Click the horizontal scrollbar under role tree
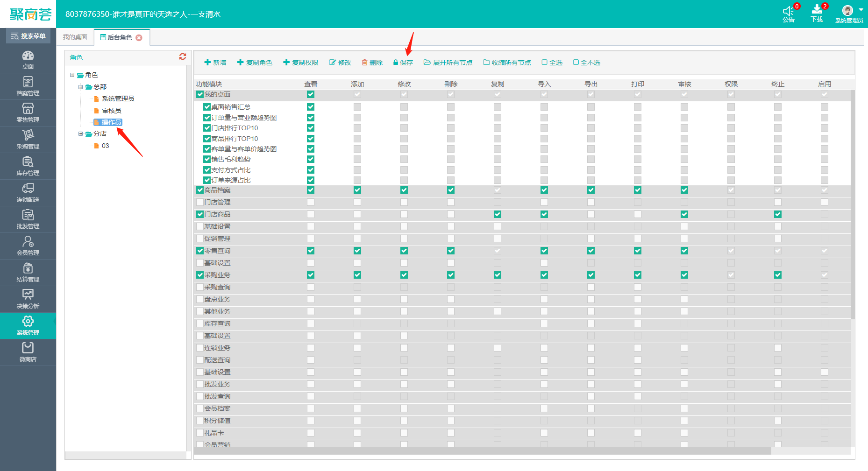This screenshot has height=471, width=868. (125, 455)
